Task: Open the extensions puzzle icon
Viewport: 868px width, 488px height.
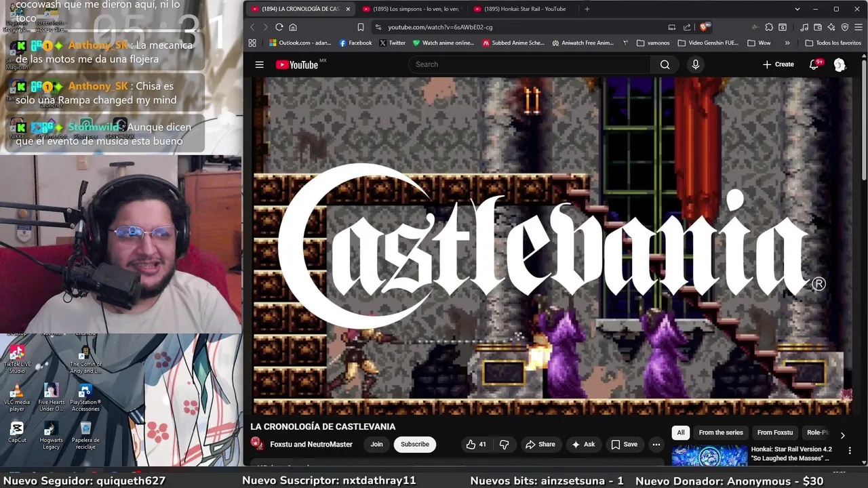Action: click(x=769, y=27)
